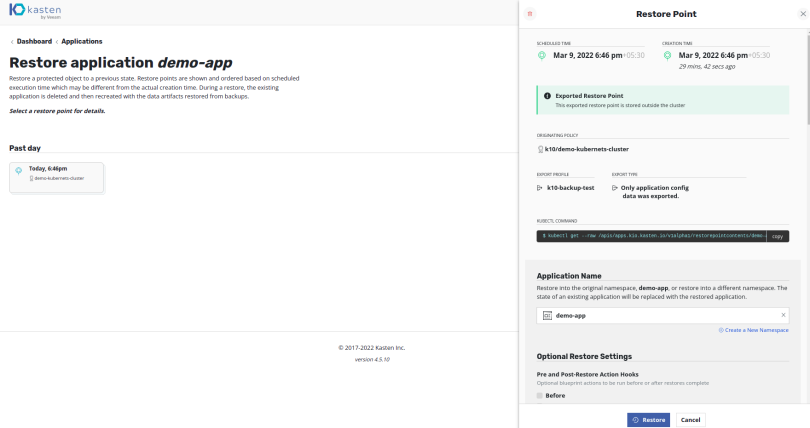Click the Exported Restore Point info icon
The image size is (810, 428).
coord(547,96)
